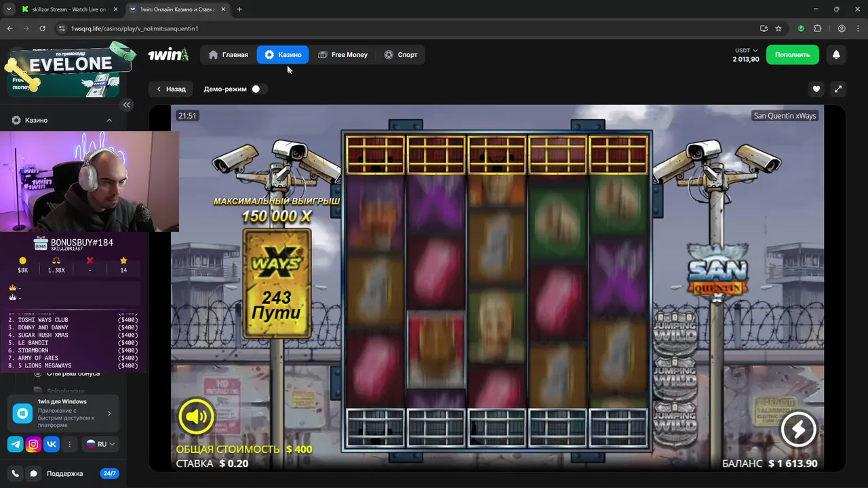Click SUGAR RUSH XMAS list row
Viewport: 868px width, 488px height.
click(x=73, y=335)
